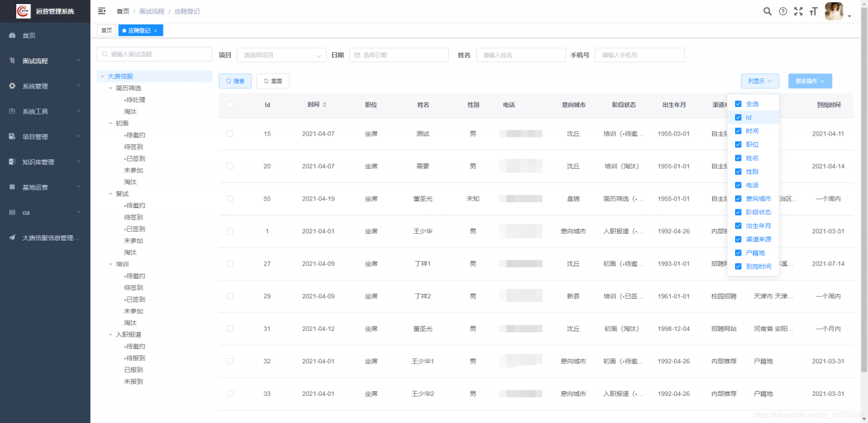Uncheck the 到岗时间 column checkbox
The width and height of the screenshot is (868, 423).
tap(738, 266)
